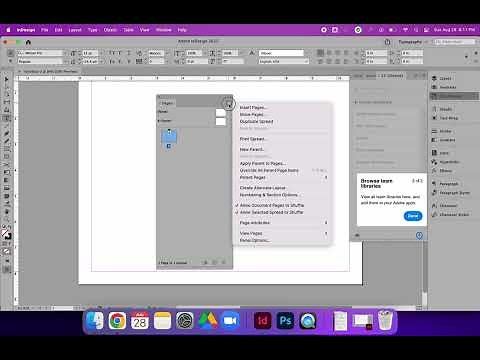480x360 pixels.
Task: Open Zoom from the Dock
Action: [230, 321]
